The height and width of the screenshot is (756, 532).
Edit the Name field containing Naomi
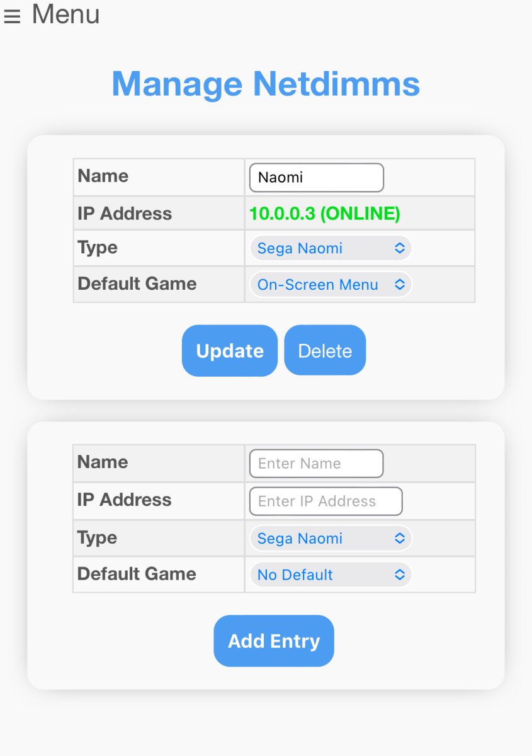pos(317,178)
